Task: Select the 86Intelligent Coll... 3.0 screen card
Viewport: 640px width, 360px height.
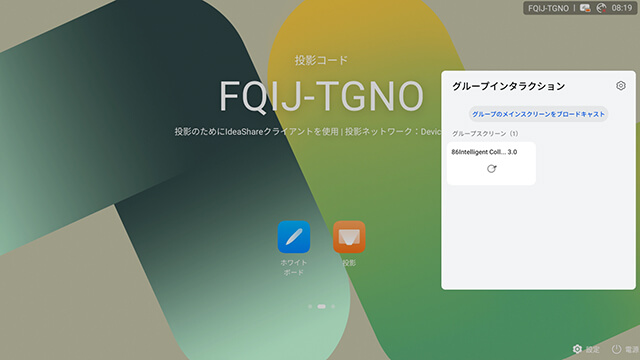Action: pyautogui.click(x=491, y=163)
